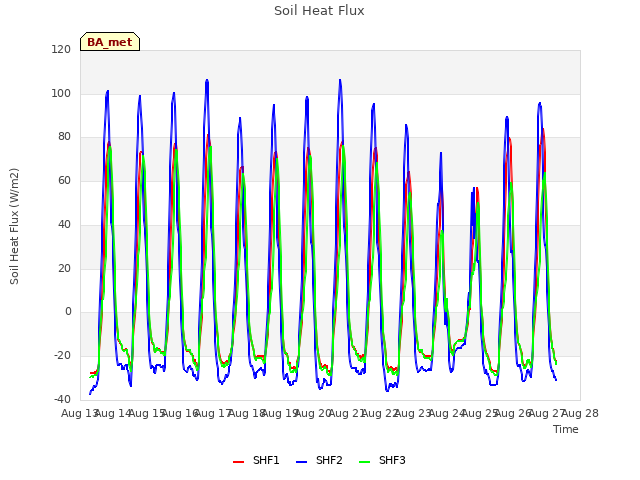Click the 0 y-axis tick label
Viewport: 640px width, 480px height.
click(x=68, y=312)
